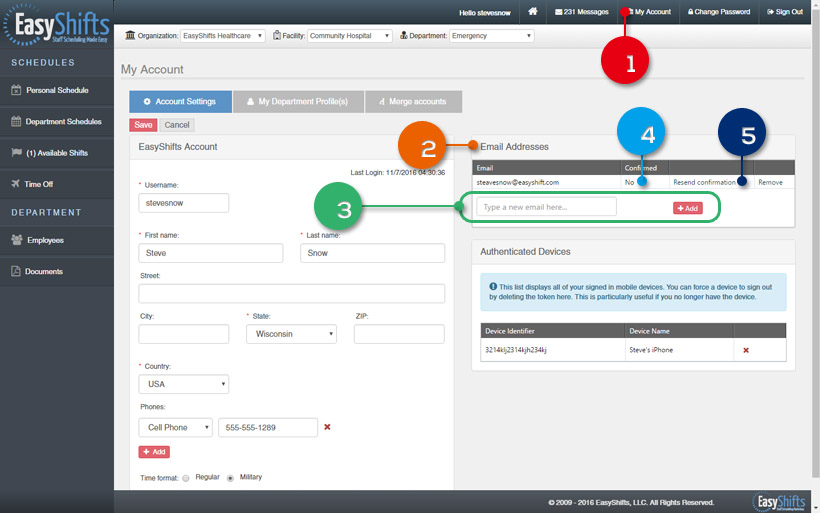Image resolution: width=820 pixels, height=513 pixels.
Task: Cancel account changes
Action: coord(177,125)
